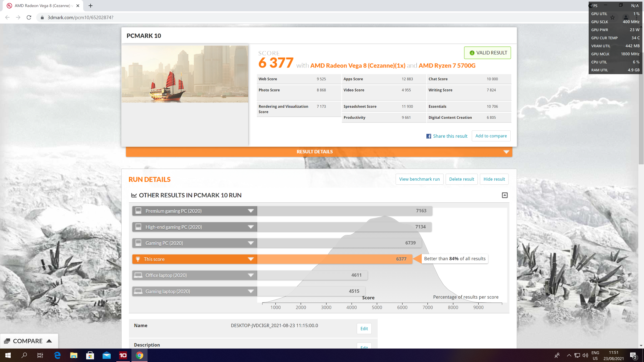Screen dimensions: 644x362
Task: Click the trophy icon beside This score
Action: coord(138,259)
